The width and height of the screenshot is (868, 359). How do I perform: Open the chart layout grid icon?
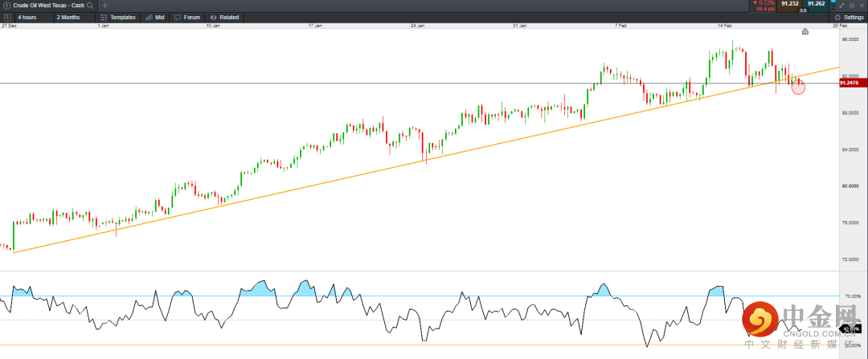click(x=7, y=17)
